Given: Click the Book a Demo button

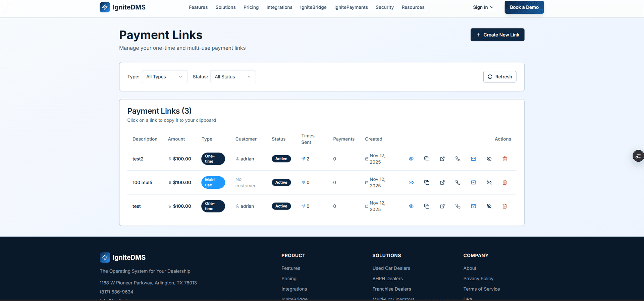Looking at the screenshot, I should tap(524, 7).
